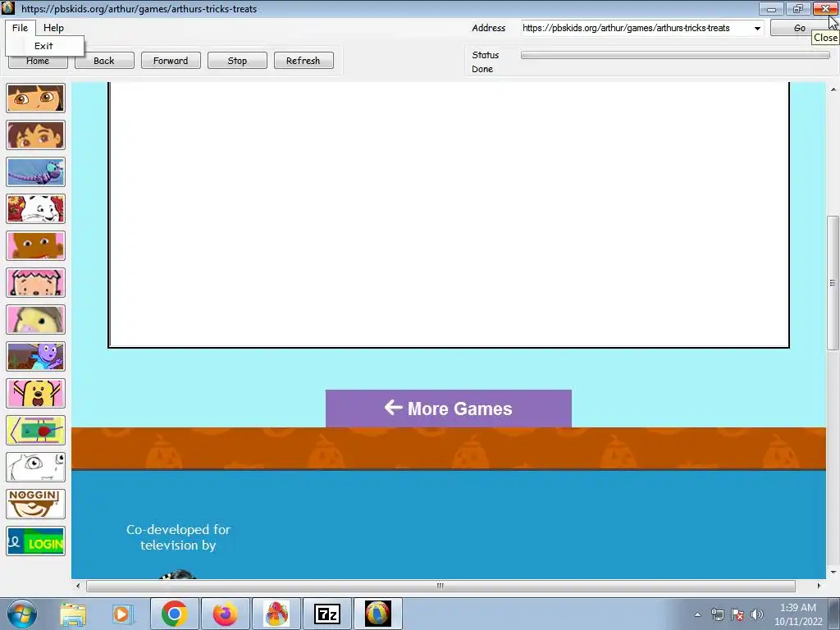Open the Windows Start button

click(21, 614)
